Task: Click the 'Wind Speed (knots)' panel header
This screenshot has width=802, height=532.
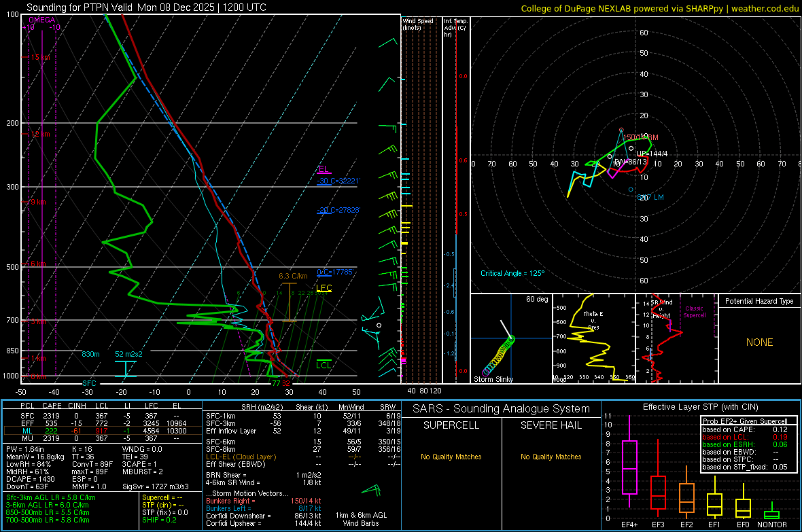Action: [418, 24]
